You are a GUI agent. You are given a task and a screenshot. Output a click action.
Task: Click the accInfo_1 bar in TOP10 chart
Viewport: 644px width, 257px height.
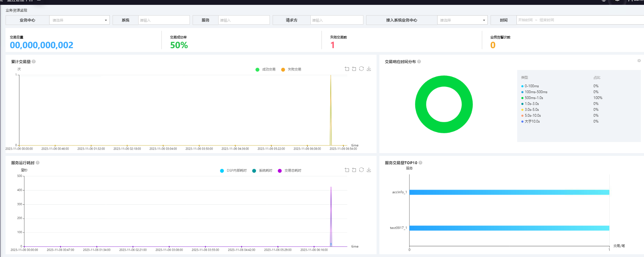coord(509,192)
